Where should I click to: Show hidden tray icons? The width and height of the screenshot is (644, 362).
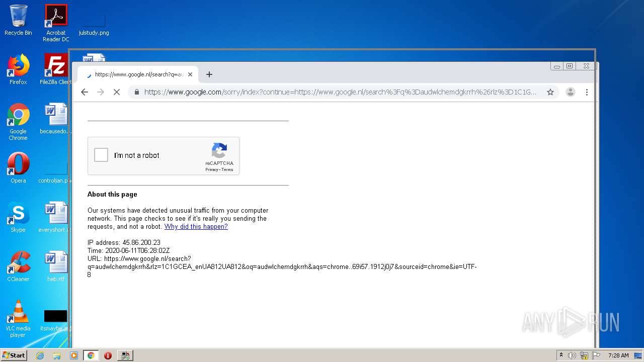[x=561, y=355]
